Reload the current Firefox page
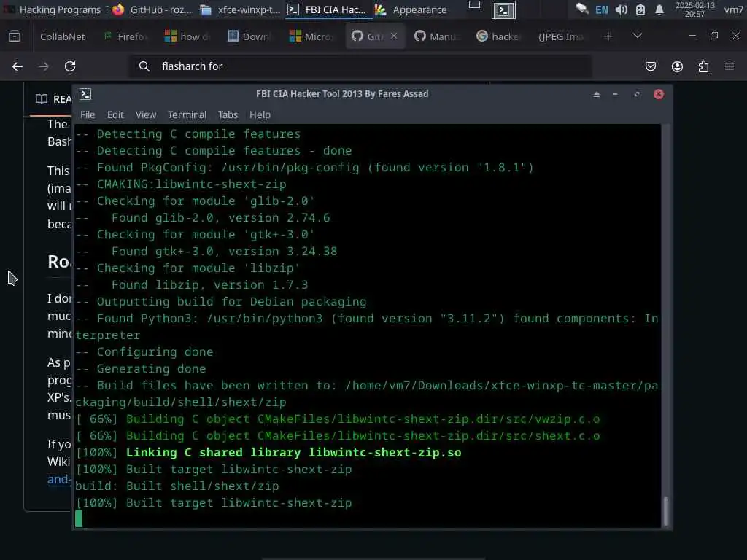747x560 pixels. tap(70, 66)
